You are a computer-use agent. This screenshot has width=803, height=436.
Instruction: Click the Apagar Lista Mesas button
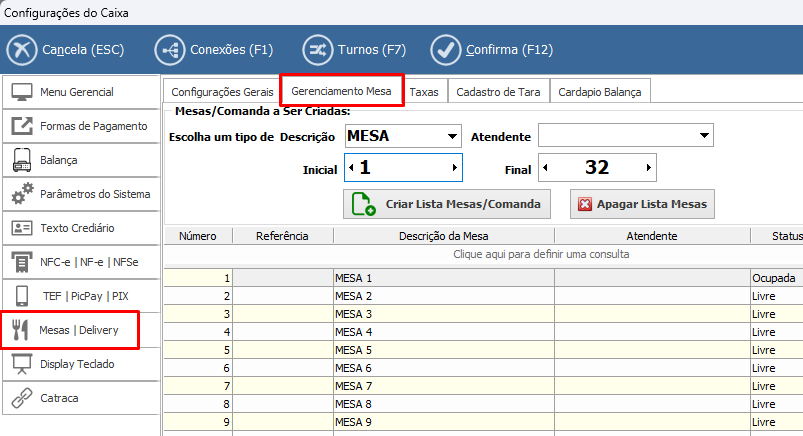[641, 204]
